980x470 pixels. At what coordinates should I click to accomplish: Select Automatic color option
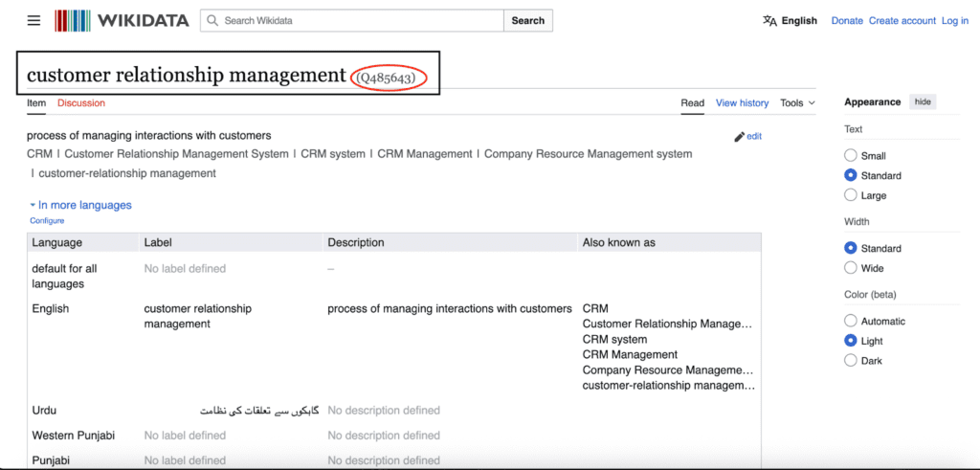click(851, 322)
